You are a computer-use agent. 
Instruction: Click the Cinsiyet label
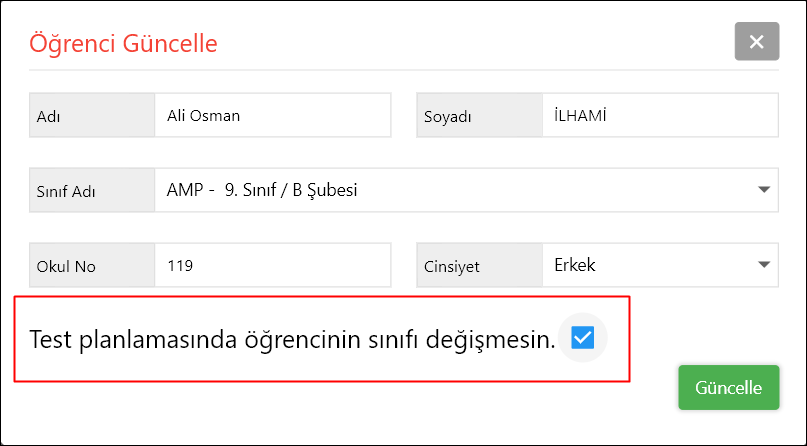(455, 266)
